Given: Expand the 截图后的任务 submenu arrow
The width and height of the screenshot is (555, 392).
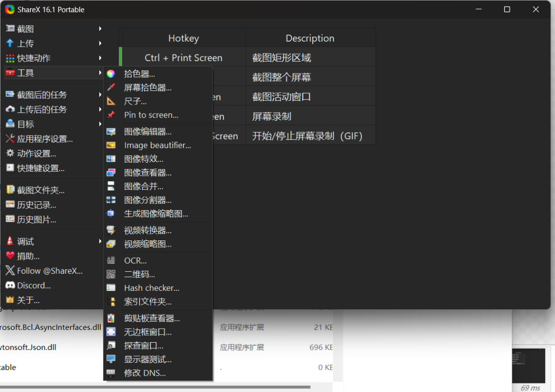Looking at the screenshot, I should [x=100, y=95].
